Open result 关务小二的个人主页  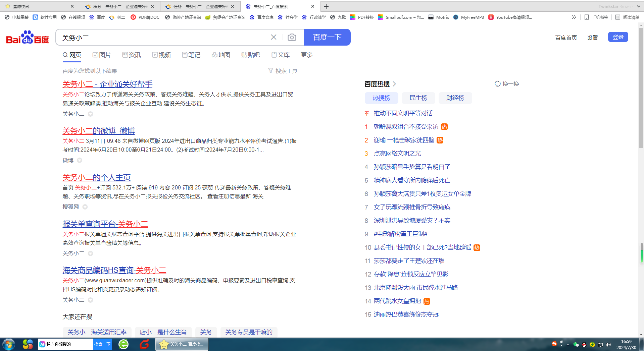click(97, 177)
